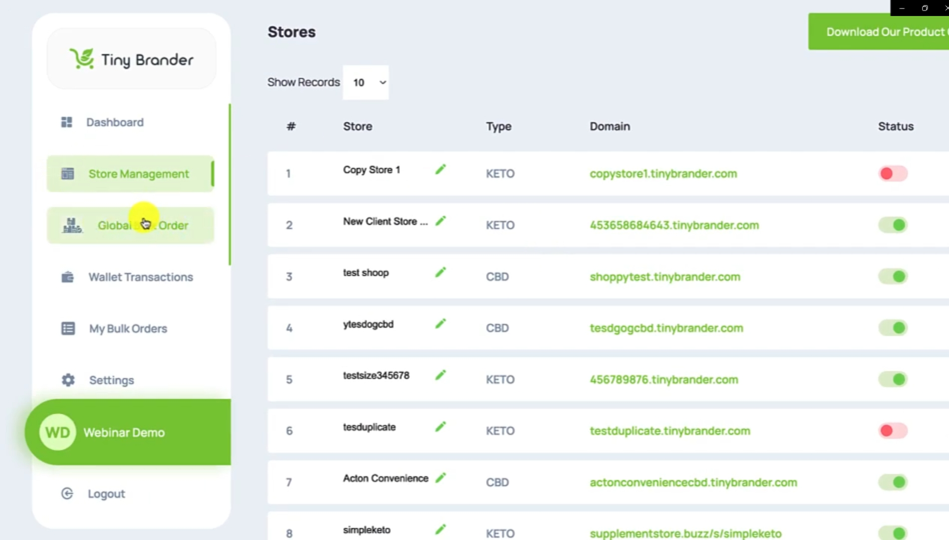
Task: Open shoppytest.tinybrander.com link
Action: pyautogui.click(x=665, y=277)
